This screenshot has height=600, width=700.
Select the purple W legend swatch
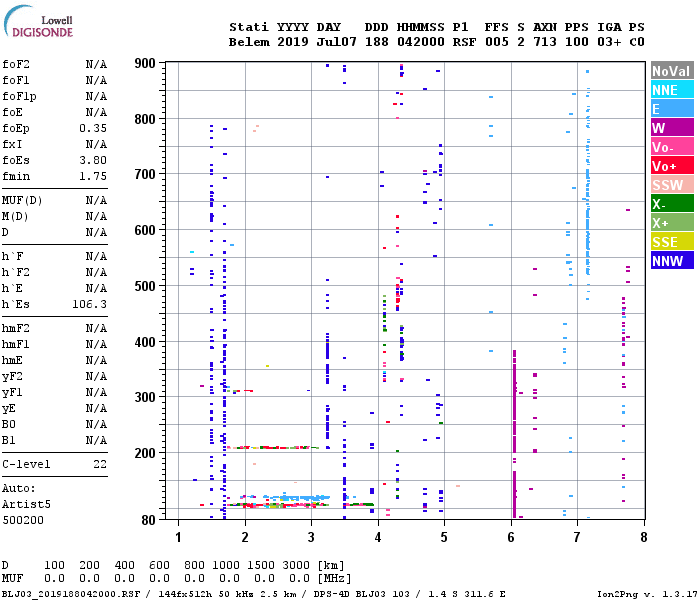tap(672, 128)
